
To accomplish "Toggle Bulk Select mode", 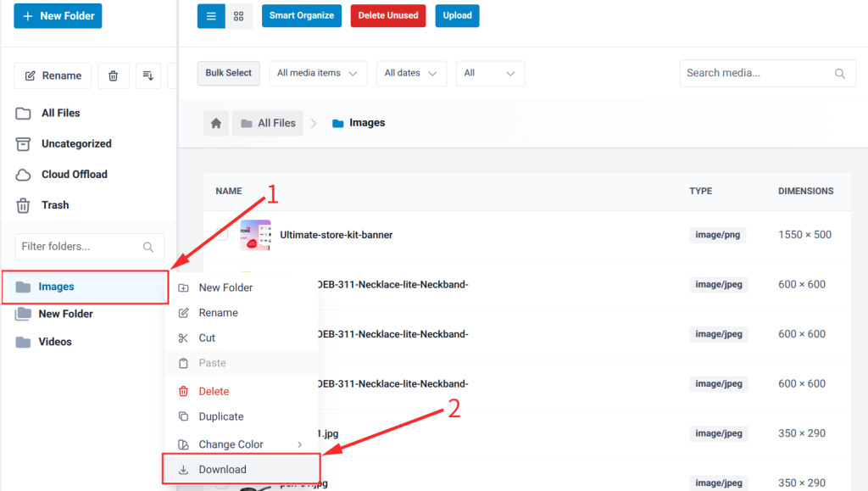I will pos(228,73).
